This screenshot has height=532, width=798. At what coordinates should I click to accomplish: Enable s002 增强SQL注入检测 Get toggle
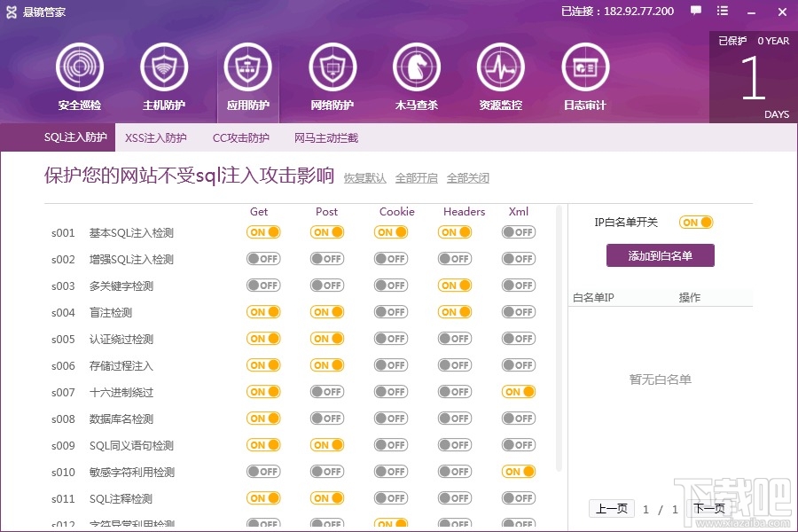click(263, 259)
